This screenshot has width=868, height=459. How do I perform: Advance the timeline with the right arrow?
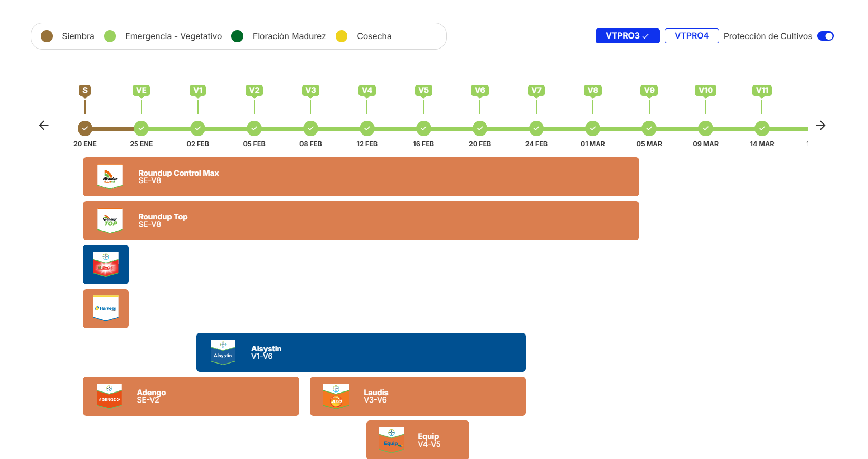point(820,125)
